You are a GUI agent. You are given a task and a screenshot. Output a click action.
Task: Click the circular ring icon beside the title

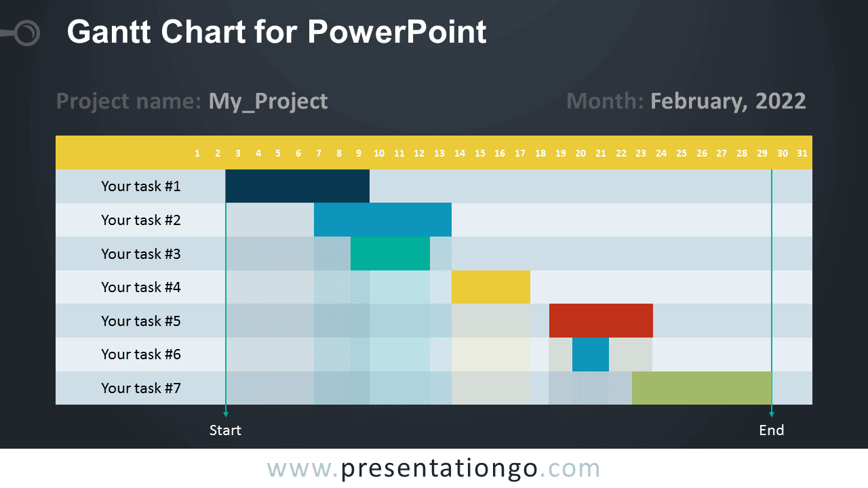(26, 33)
